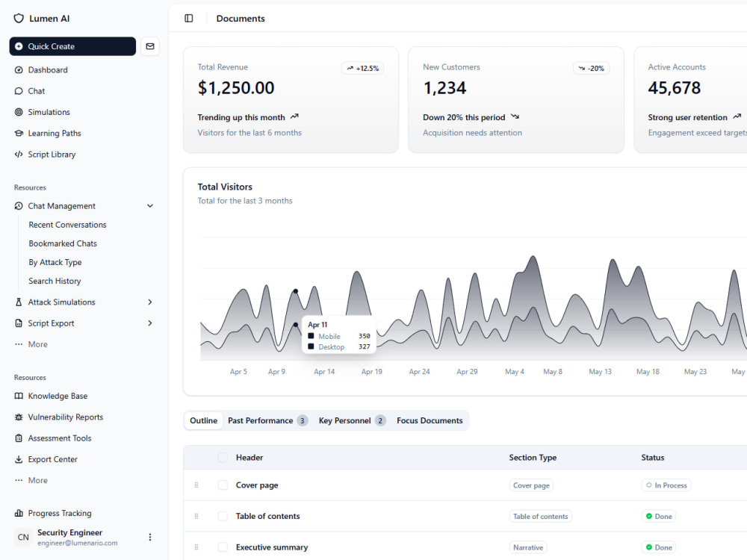Click the Attack Simulations flask icon

tap(19, 302)
